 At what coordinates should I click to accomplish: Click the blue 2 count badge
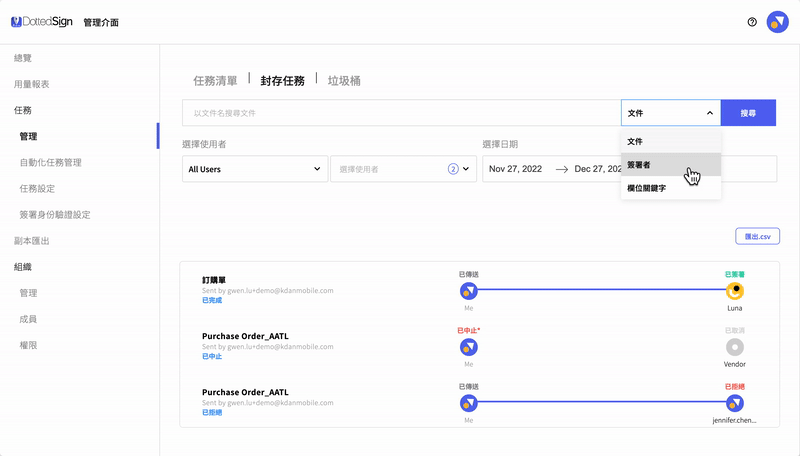(453, 169)
